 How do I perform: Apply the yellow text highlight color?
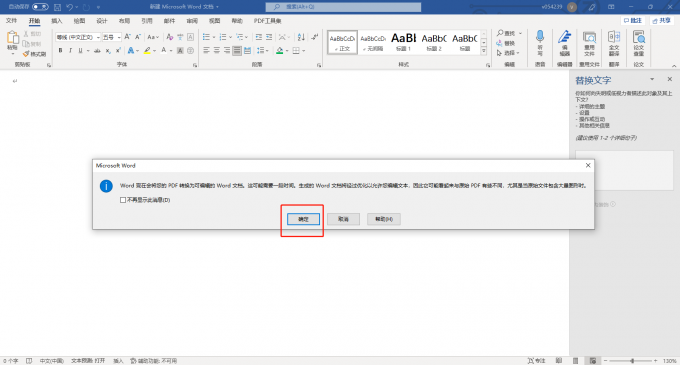pyautogui.click(x=147, y=51)
